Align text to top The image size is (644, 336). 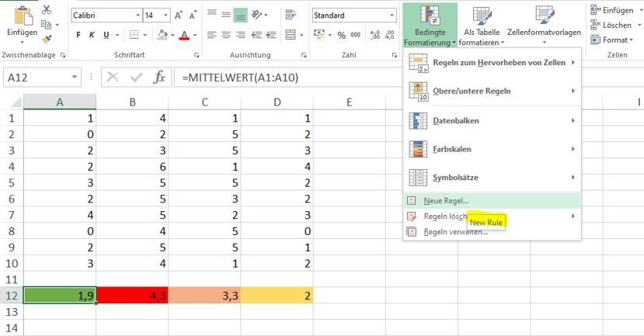(212, 14)
